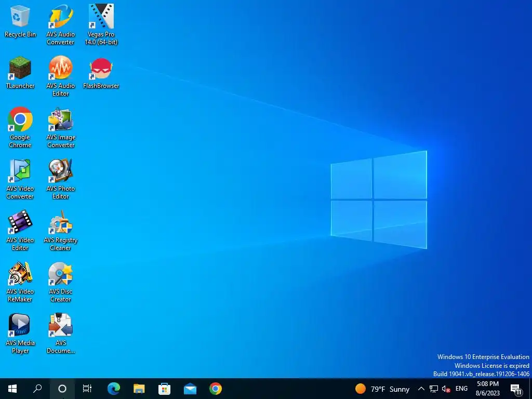This screenshot has height=399, width=532.
Task: Launch Microsoft Edge from taskbar
Action: tap(114, 389)
